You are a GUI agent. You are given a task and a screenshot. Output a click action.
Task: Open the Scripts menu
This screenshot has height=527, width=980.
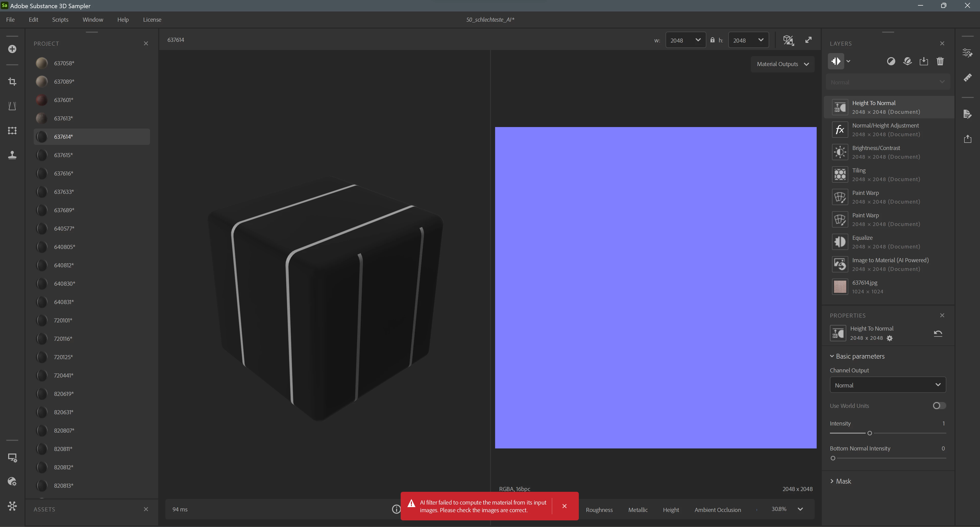click(60, 19)
